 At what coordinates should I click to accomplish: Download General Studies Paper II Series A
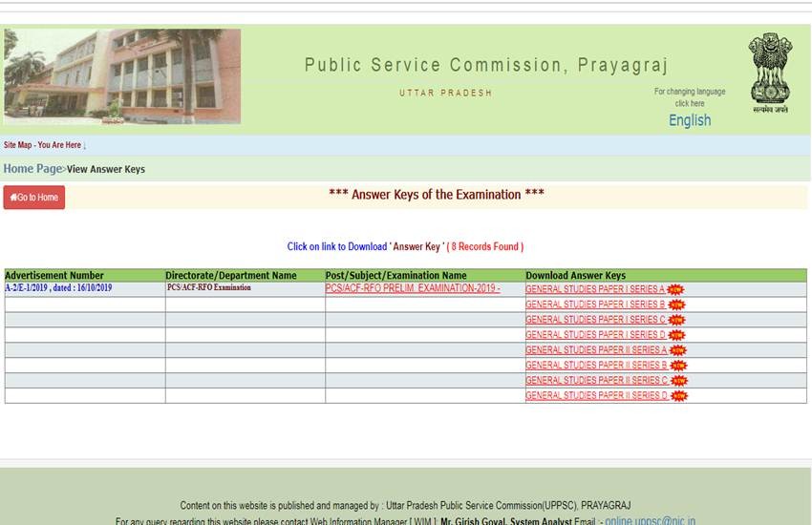(x=595, y=350)
